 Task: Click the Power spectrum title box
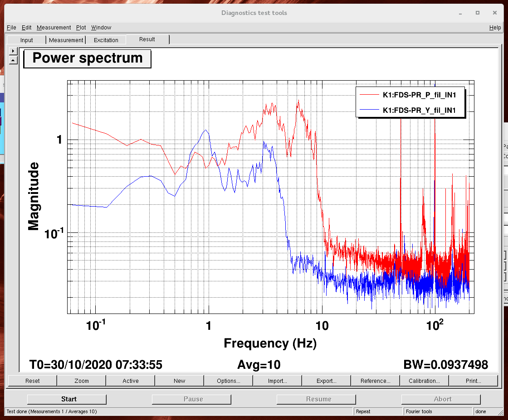pyautogui.click(x=87, y=58)
